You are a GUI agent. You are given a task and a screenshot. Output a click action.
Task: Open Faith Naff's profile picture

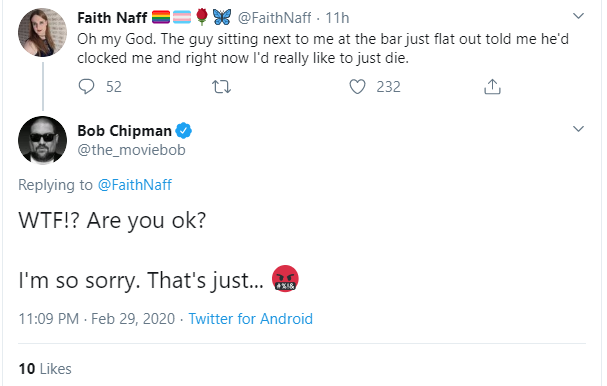pos(43,33)
